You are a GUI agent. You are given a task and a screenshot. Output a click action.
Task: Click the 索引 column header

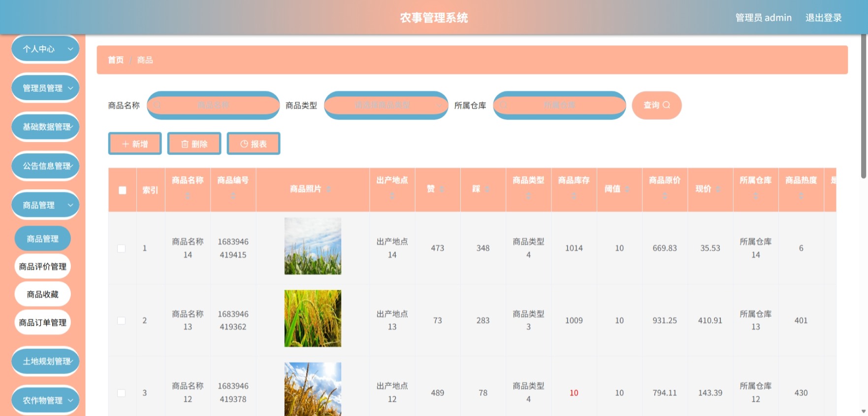coord(150,190)
